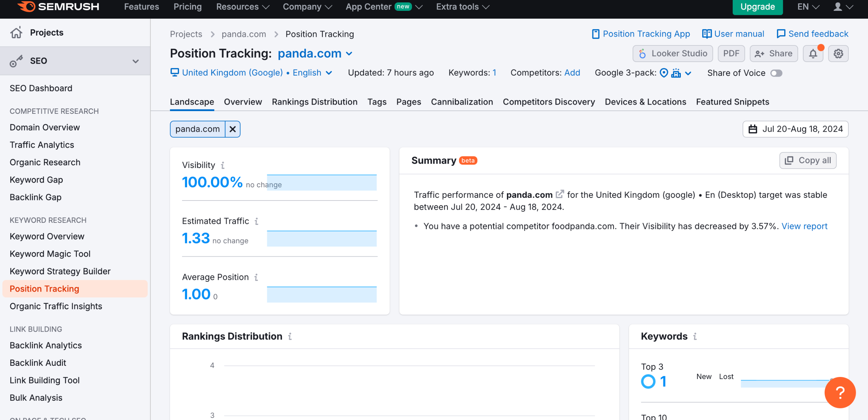Open the panda.com external link icon

point(559,194)
